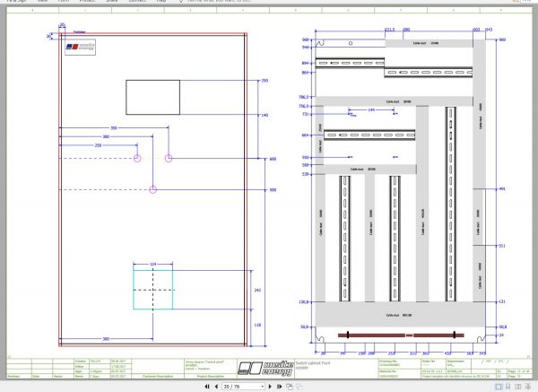Click the dimension value 124 above the cyan square
This screenshot has height=392, width=538.
coord(153,264)
